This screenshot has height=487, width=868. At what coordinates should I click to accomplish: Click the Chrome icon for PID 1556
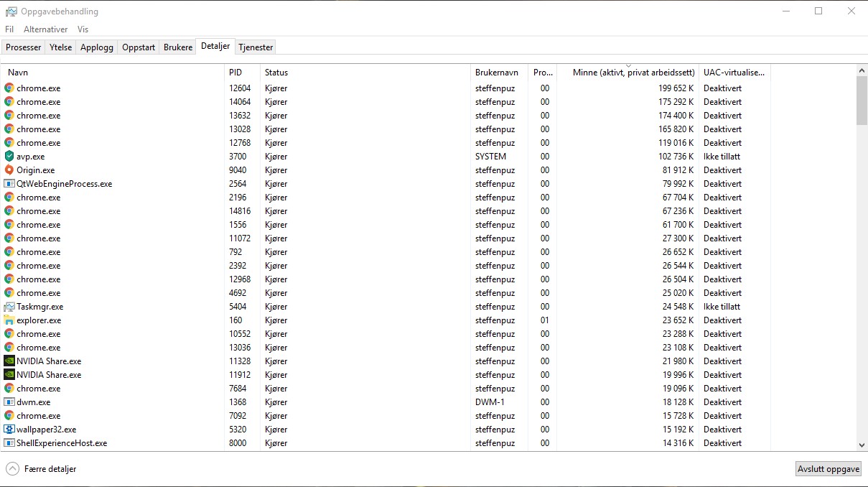(x=9, y=224)
